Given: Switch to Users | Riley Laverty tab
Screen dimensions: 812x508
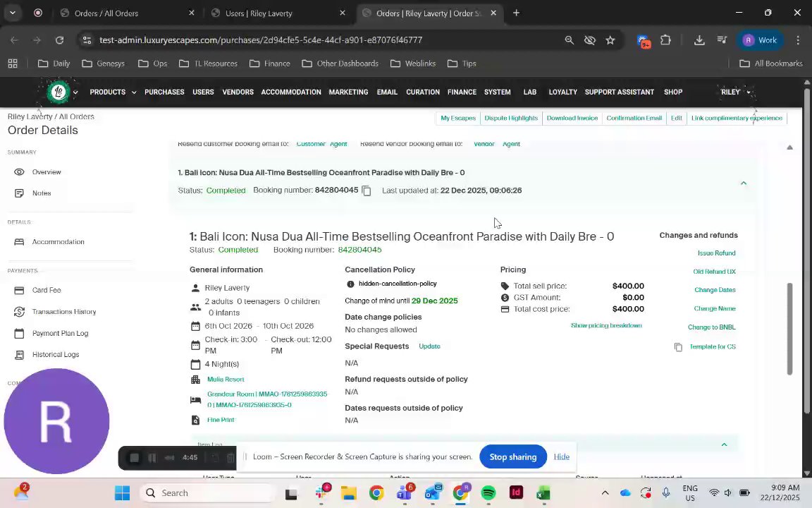Looking at the screenshot, I should pyautogui.click(x=278, y=13).
